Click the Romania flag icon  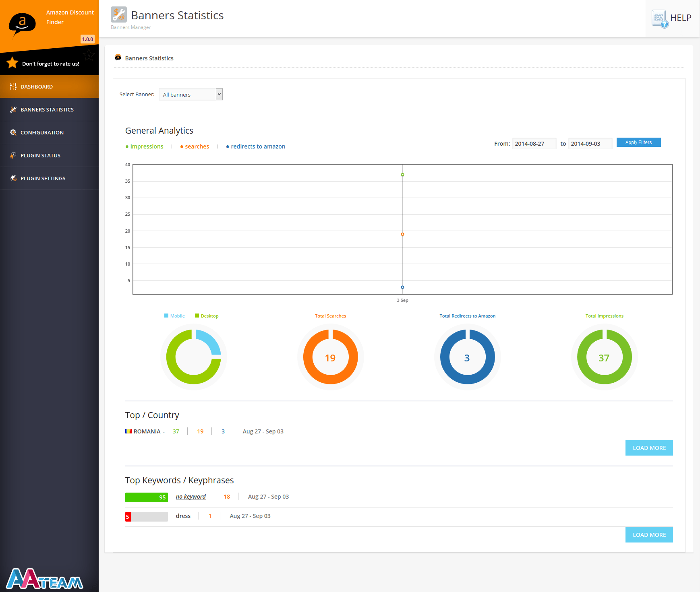128,431
